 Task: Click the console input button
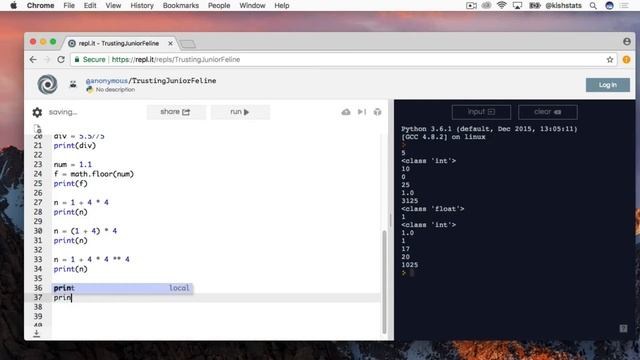pyautogui.click(x=481, y=112)
